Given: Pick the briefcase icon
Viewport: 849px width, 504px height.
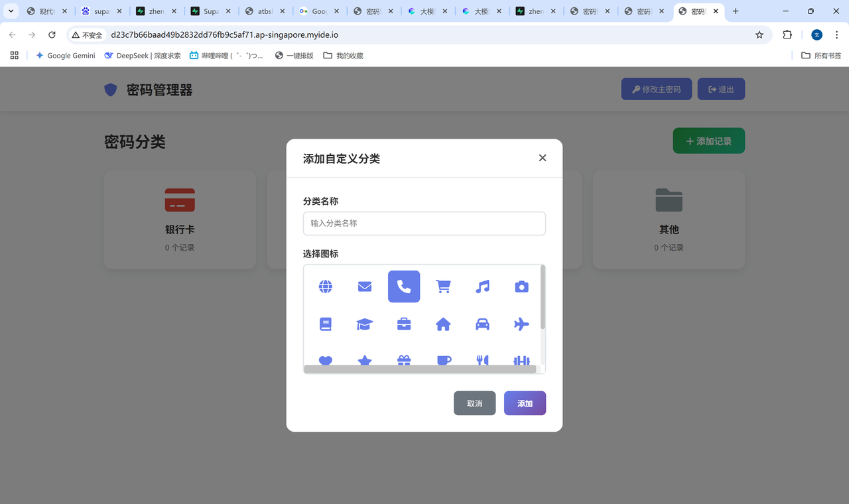Looking at the screenshot, I should pos(404,324).
